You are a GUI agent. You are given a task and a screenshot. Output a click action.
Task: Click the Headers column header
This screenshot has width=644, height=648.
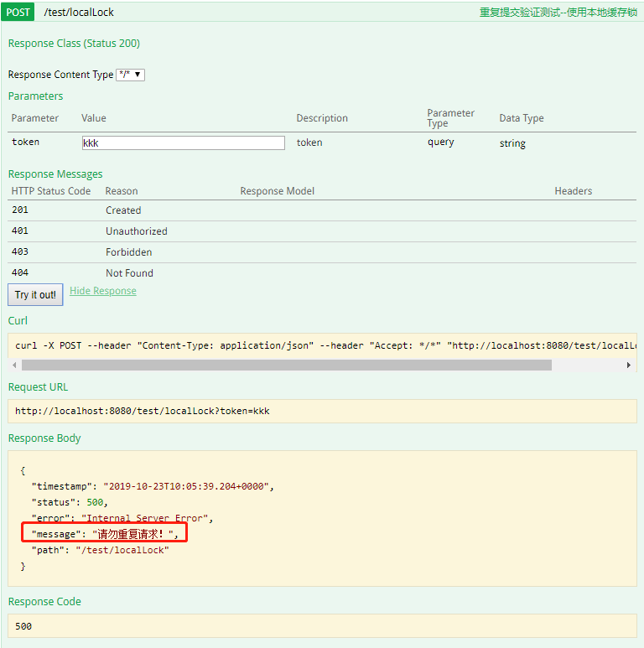click(x=574, y=191)
